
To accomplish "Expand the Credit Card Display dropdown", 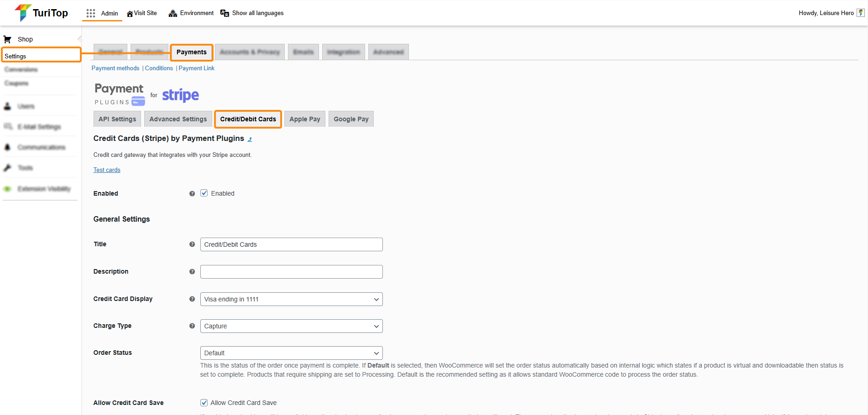I will 291,299.
